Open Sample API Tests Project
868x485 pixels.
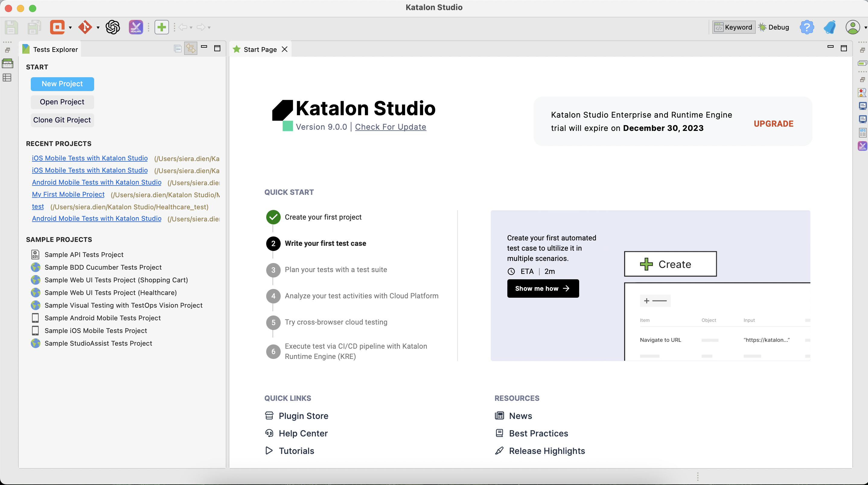coord(84,255)
